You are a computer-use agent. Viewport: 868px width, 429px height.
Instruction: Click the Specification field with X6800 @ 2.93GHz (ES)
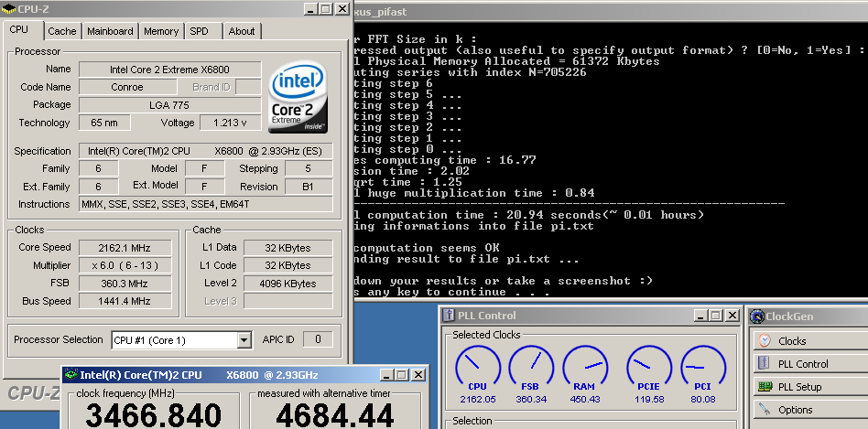[206, 151]
